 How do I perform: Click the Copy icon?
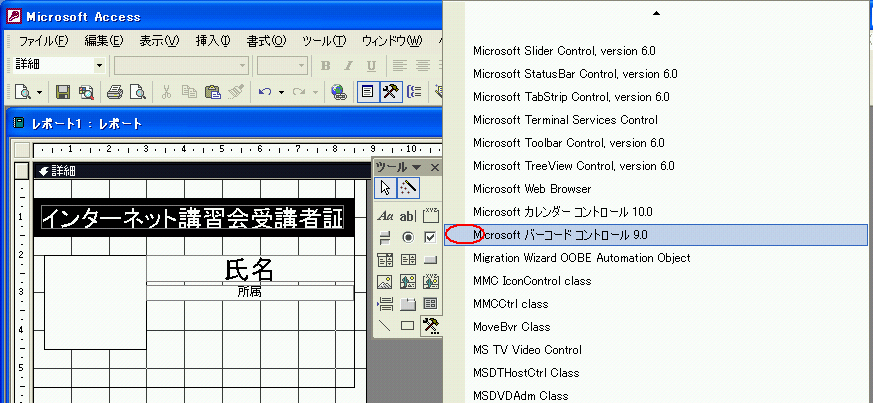189,92
